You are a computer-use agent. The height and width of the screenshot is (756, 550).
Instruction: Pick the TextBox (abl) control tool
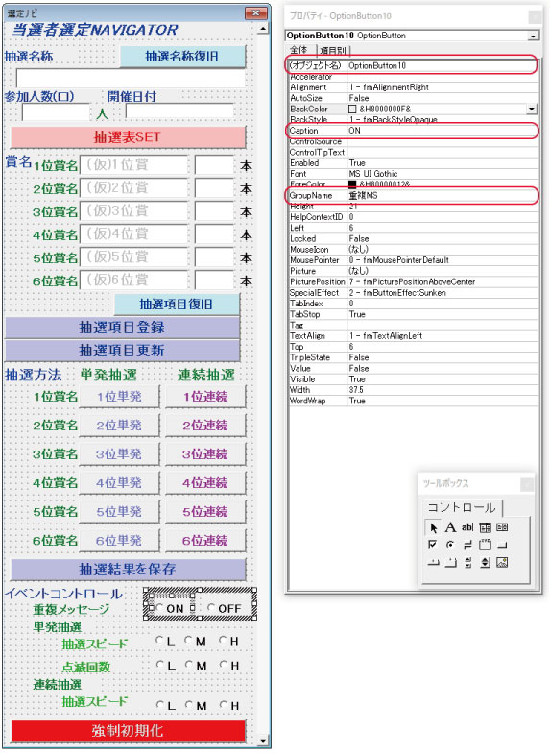coord(467,527)
